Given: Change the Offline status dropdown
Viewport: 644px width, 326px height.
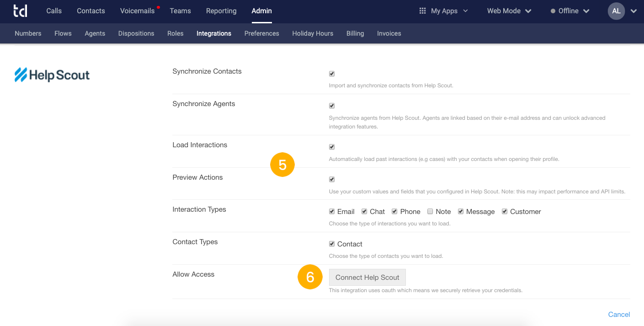Looking at the screenshot, I should tap(570, 11).
